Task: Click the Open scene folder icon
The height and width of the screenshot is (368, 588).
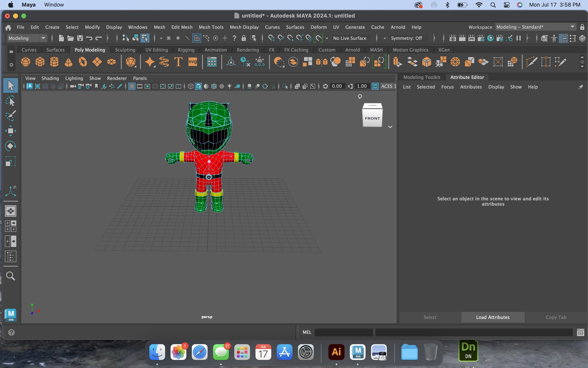Action: click(x=70, y=38)
